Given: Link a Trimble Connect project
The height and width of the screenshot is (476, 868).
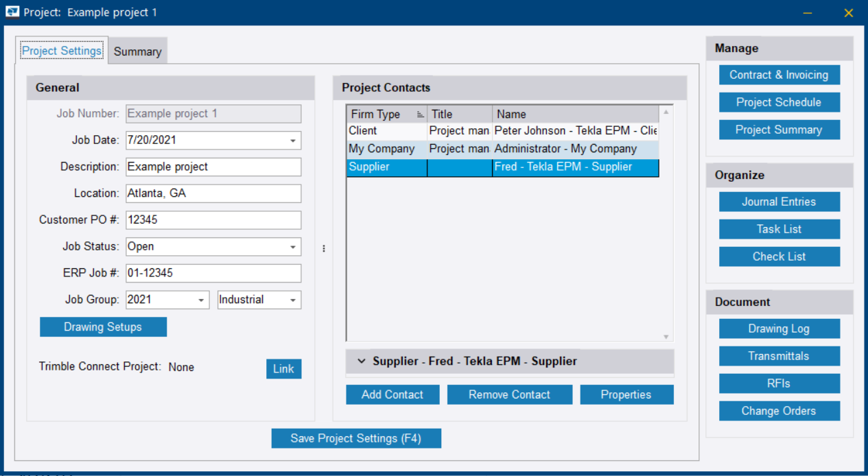Looking at the screenshot, I should point(283,368).
